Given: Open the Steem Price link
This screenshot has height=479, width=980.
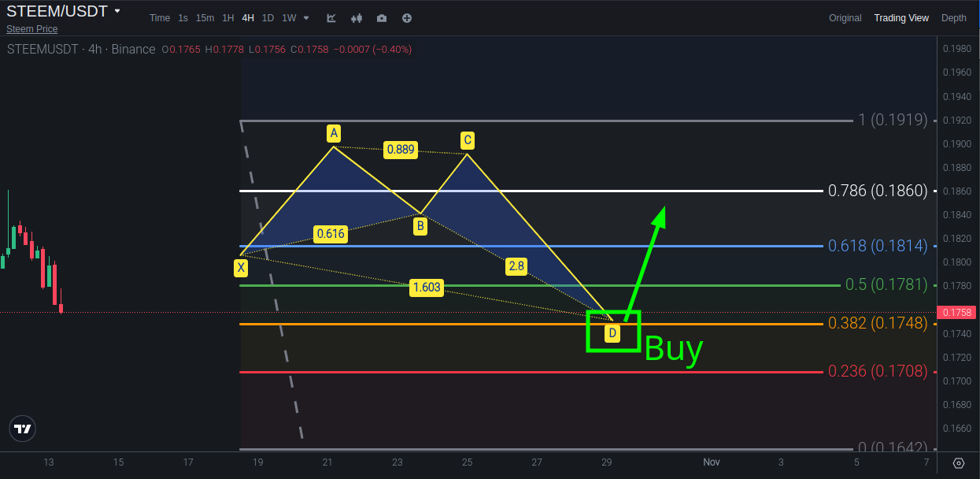Looking at the screenshot, I should (32, 29).
